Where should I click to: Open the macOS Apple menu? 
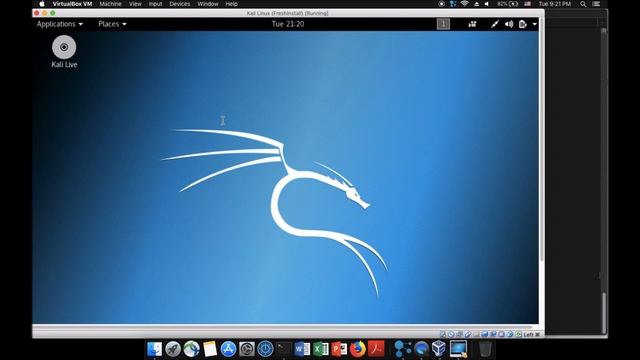pyautogui.click(x=42, y=4)
